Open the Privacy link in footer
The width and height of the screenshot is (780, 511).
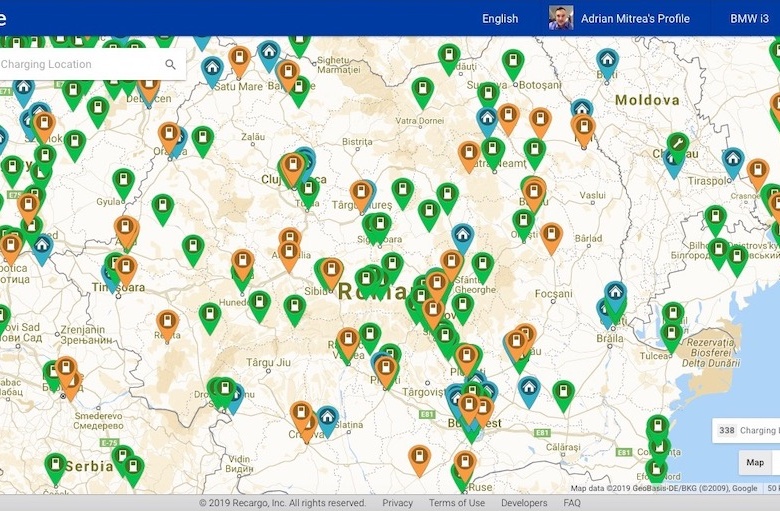[397, 503]
